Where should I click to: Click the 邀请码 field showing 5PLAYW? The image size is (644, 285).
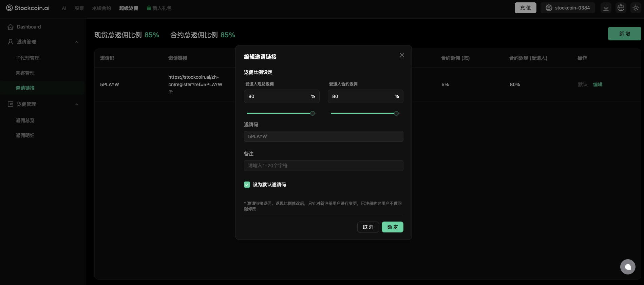(324, 136)
